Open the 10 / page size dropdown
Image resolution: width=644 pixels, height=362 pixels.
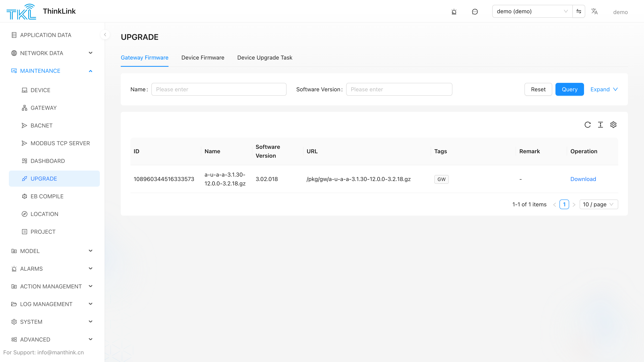click(599, 204)
